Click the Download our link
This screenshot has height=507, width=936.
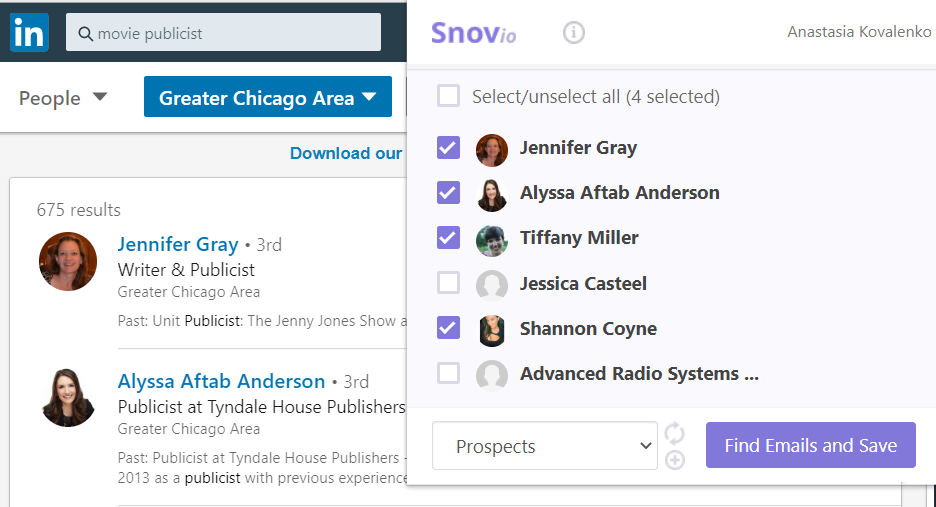(346, 153)
